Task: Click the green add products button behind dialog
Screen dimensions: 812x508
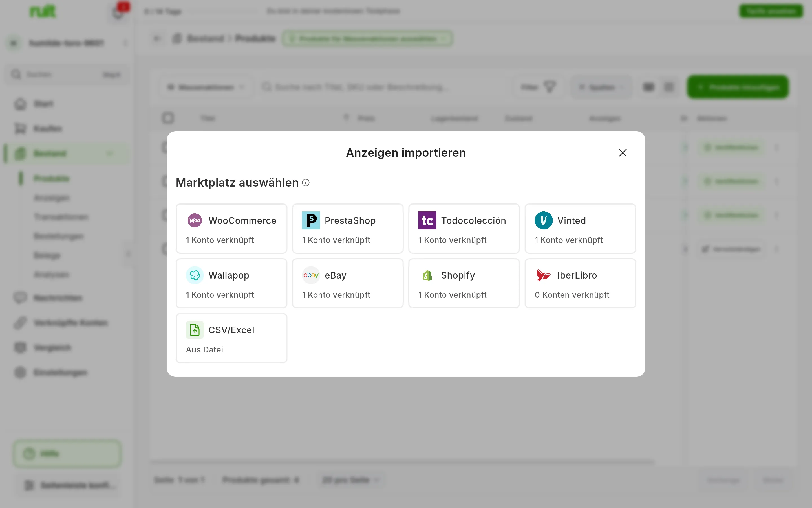Action: (738, 87)
